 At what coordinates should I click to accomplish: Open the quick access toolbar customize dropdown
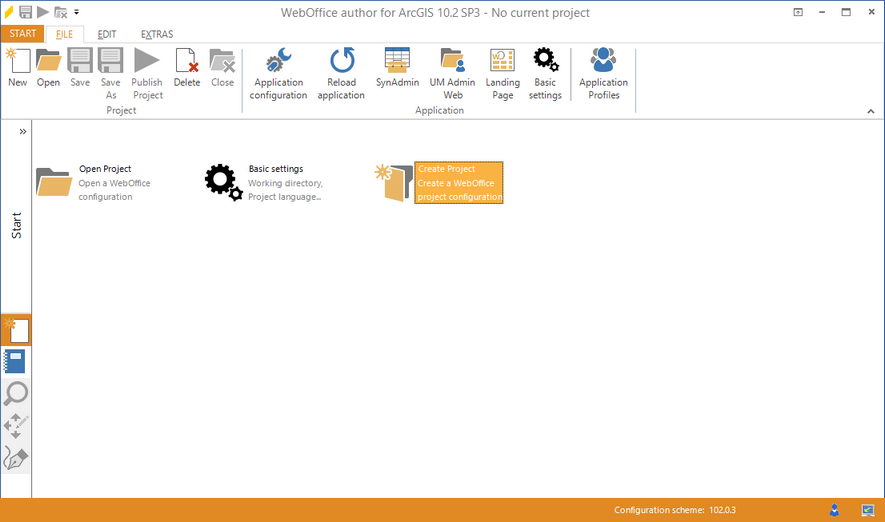point(77,13)
